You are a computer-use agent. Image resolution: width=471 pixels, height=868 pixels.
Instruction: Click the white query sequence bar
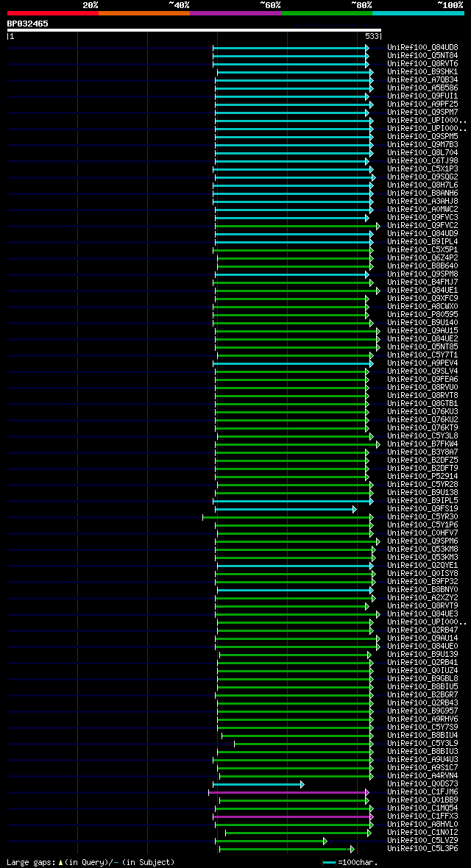coord(194,30)
